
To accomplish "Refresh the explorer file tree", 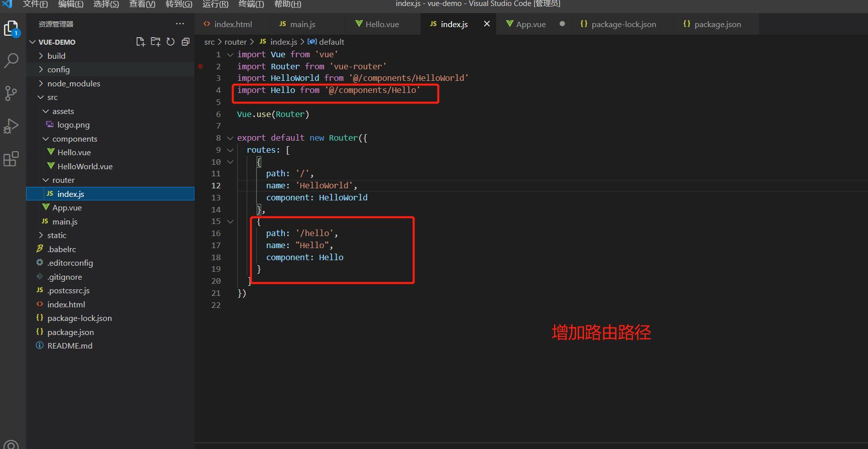I will point(171,42).
